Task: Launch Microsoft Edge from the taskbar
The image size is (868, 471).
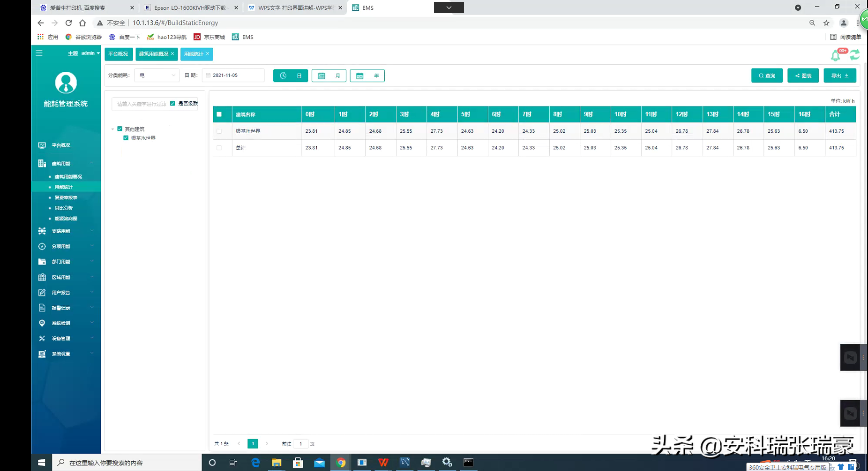Action: pyautogui.click(x=255, y=463)
